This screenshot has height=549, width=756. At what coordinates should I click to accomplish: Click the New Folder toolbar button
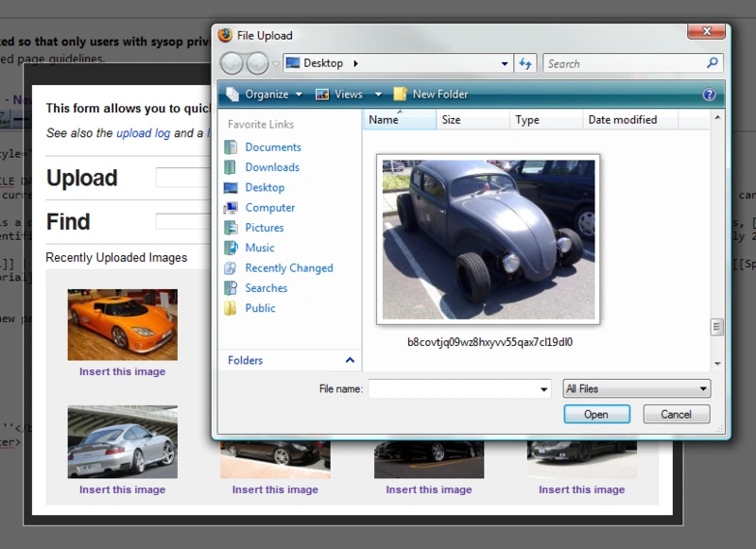430,94
